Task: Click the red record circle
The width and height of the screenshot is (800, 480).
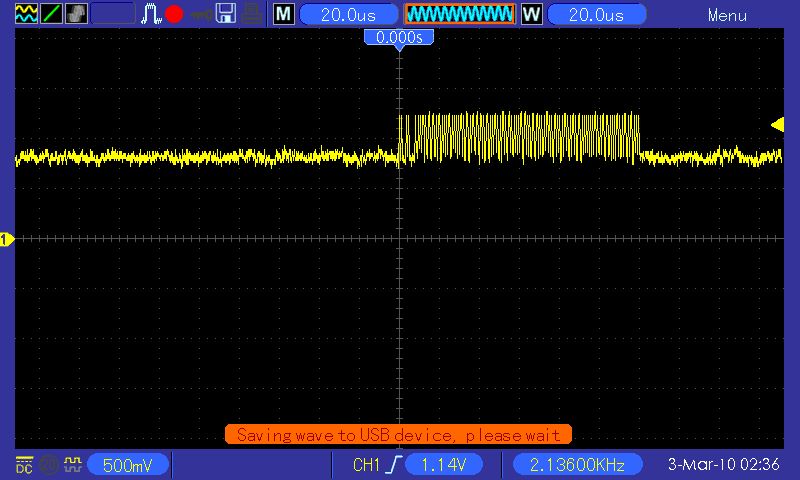Action: [x=174, y=14]
